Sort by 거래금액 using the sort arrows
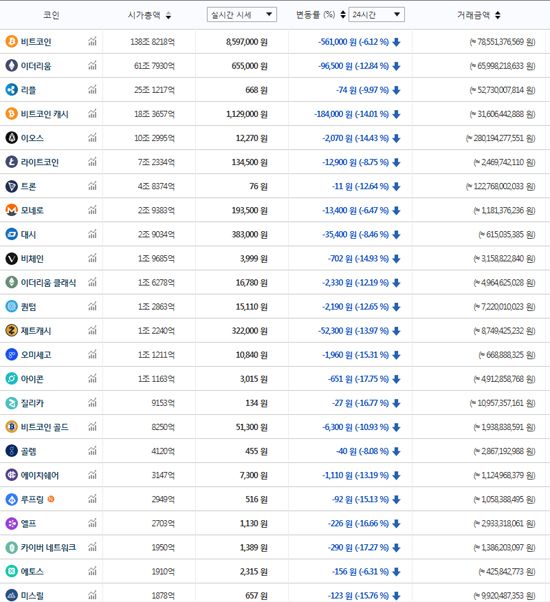This screenshot has height=602, width=550. pyautogui.click(x=498, y=15)
